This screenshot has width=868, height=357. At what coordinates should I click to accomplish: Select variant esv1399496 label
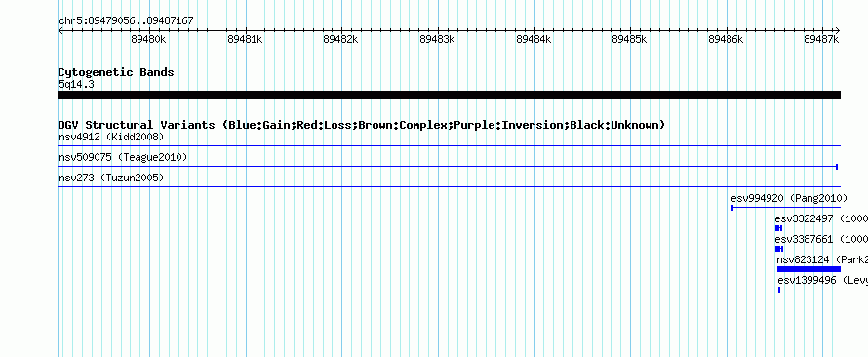[x=807, y=281]
